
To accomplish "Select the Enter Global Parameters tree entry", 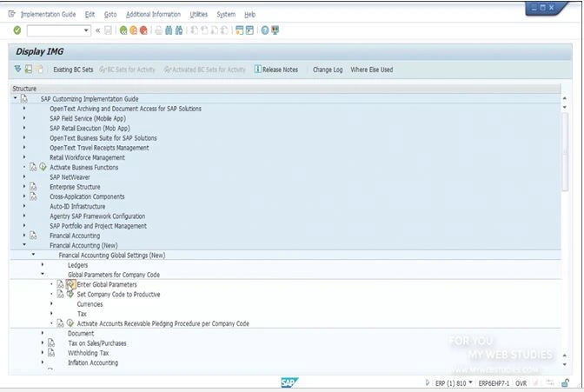I will click(x=107, y=285).
